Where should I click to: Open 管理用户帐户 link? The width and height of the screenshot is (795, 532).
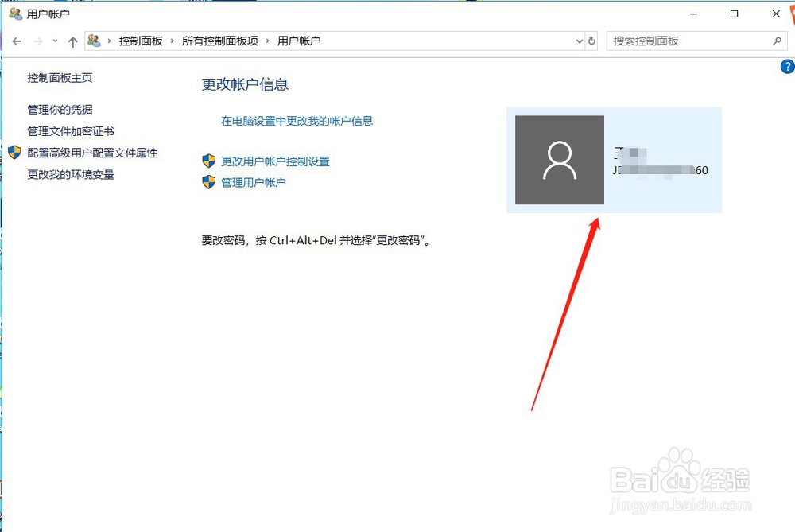click(253, 183)
